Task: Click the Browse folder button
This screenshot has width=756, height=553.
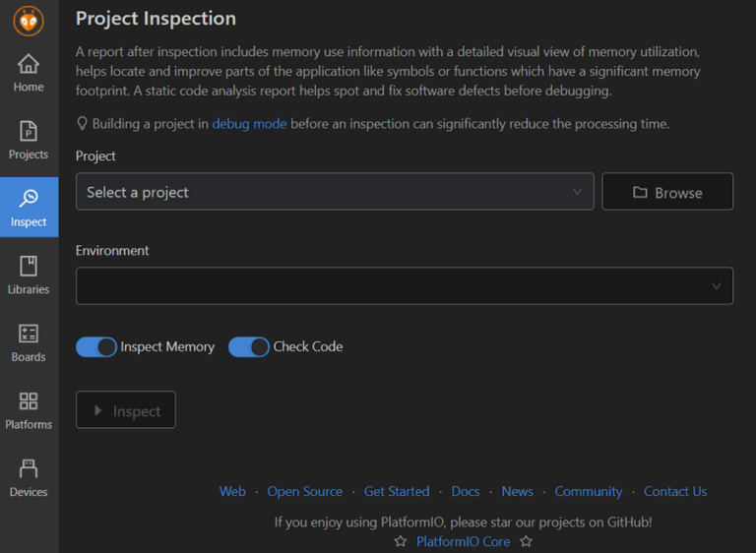Action: point(667,192)
